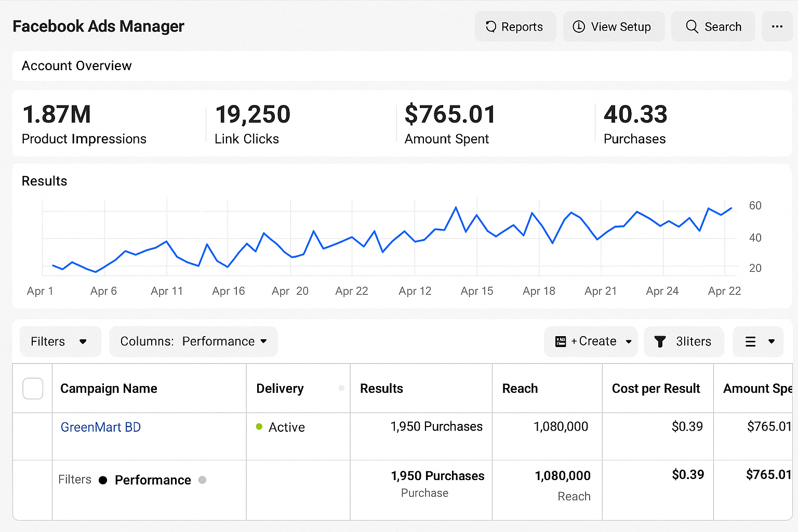
Task: Click the Search button
Action: 713,26
